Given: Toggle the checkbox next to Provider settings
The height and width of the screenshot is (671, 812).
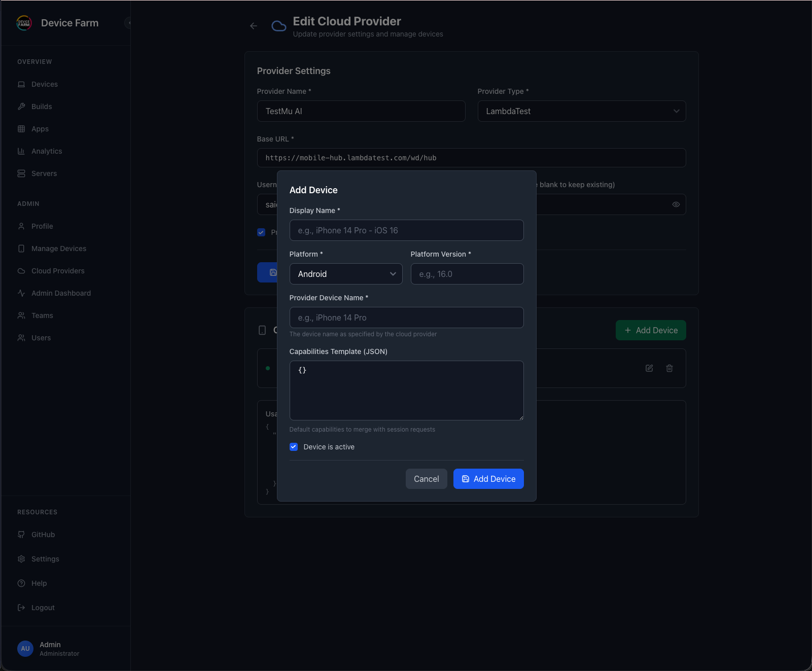Looking at the screenshot, I should (x=261, y=232).
